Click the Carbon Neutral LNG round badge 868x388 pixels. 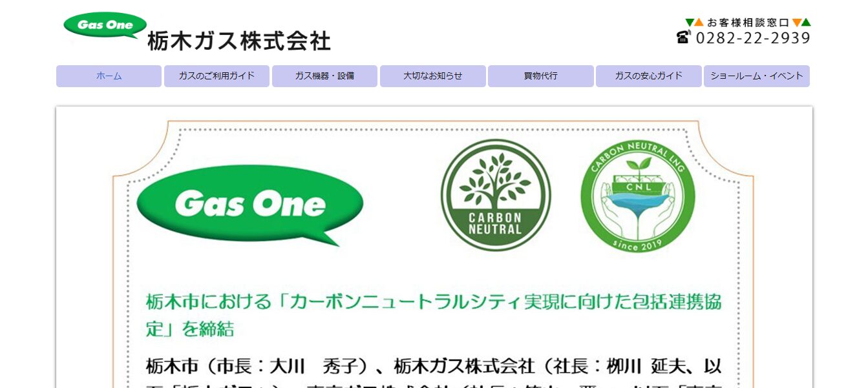pyautogui.click(x=637, y=197)
